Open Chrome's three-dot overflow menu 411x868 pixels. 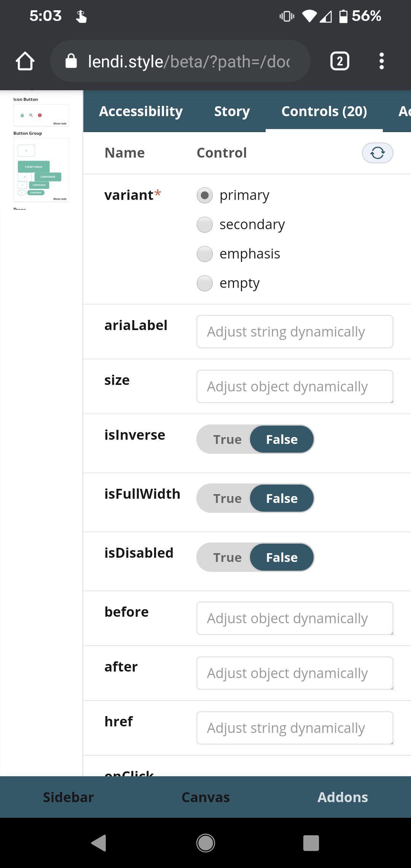[x=382, y=61]
